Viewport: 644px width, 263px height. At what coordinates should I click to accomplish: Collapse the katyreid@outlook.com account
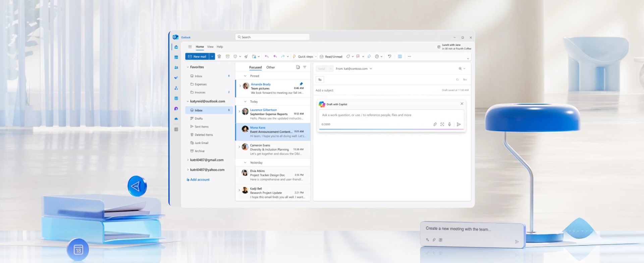coord(188,101)
